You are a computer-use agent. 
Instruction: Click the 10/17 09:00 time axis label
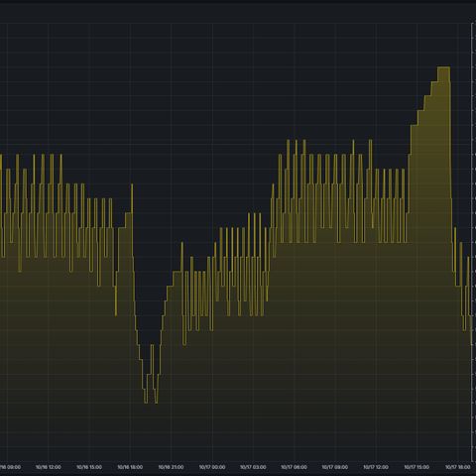pyautogui.click(x=334, y=467)
